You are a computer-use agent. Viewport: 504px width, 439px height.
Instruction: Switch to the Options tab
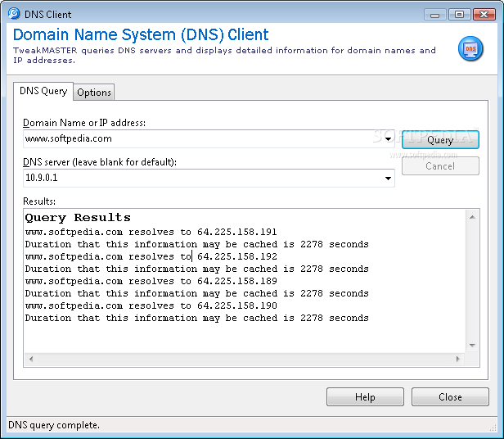(x=94, y=93)
